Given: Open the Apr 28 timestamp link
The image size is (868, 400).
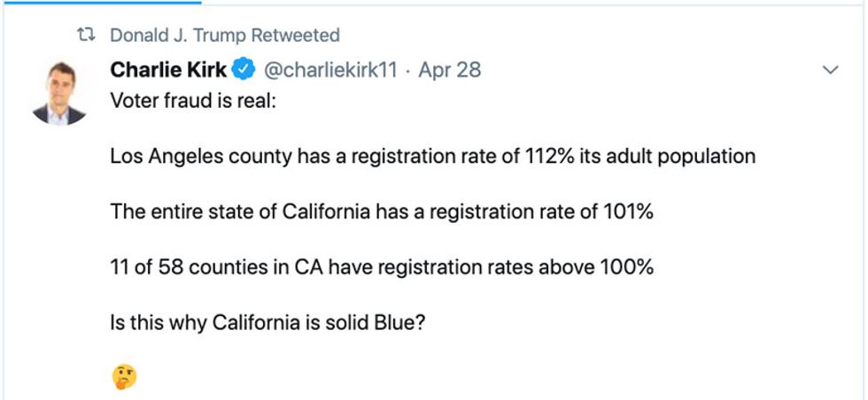Looking at the screenshot, I should [x=450, y=70].
